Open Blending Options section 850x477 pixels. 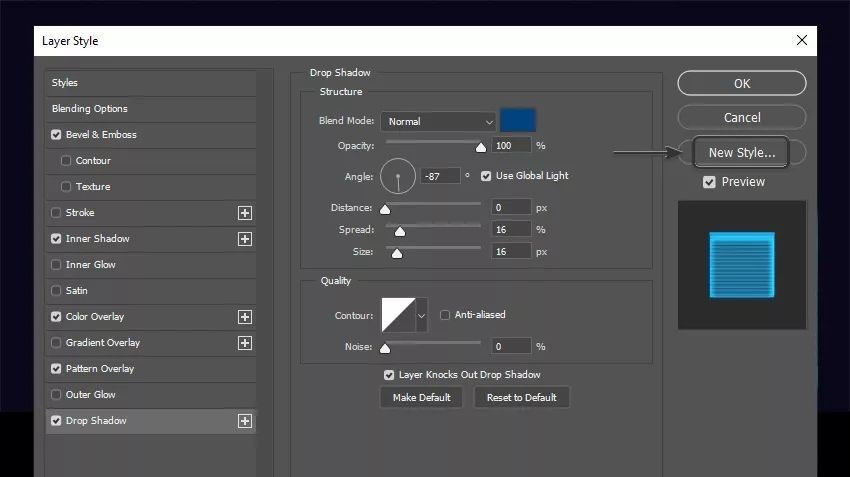click(x=151, y=109)
